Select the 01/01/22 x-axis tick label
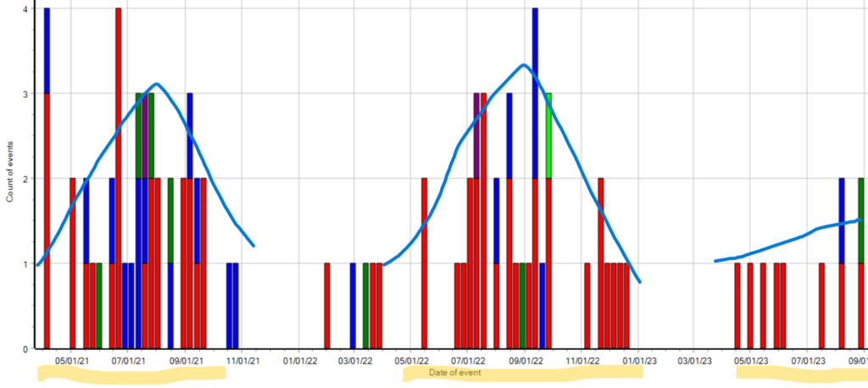Viewport: 868px width, 388px height. pos(299,361)
